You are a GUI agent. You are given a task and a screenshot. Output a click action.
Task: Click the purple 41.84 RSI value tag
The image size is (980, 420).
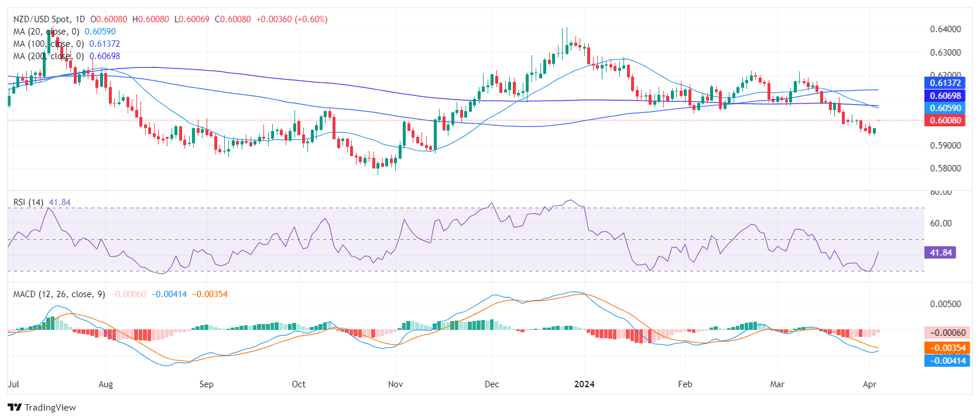coord(940,253)
